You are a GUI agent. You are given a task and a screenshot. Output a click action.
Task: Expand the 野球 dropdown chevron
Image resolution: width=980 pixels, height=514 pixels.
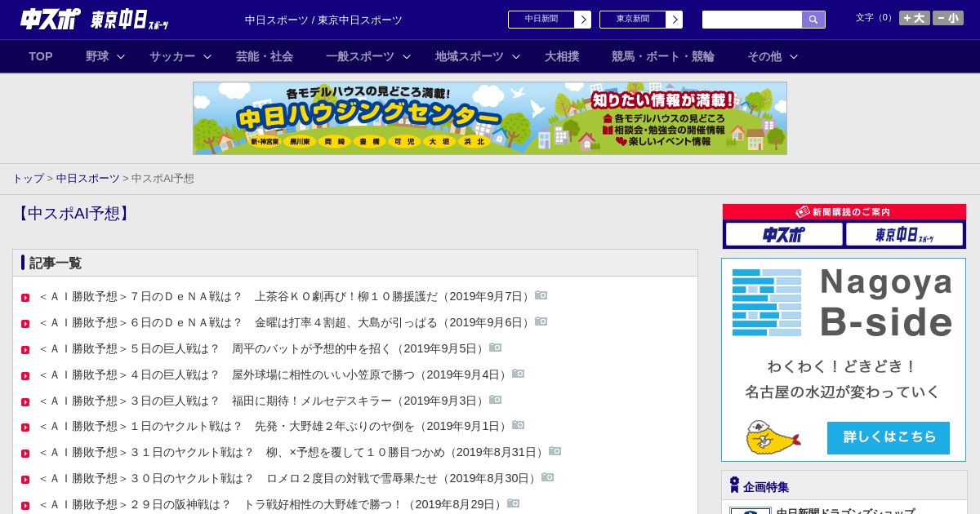(121, 56)
